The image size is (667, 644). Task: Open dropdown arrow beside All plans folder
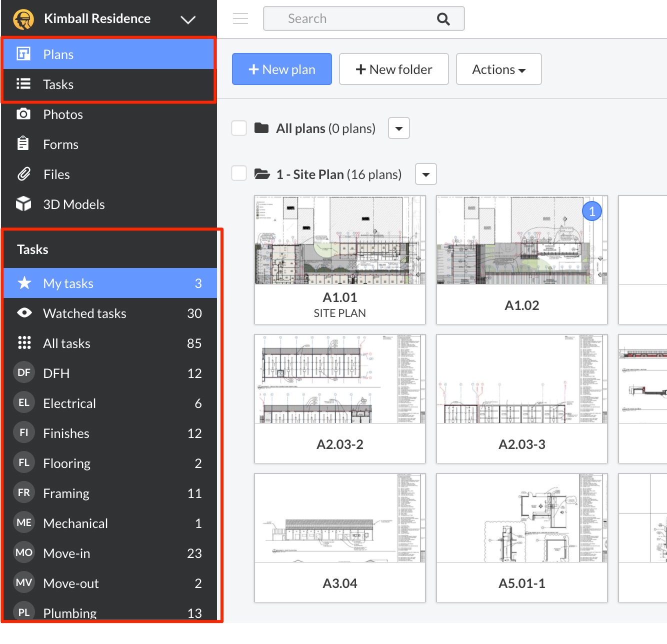398,128
